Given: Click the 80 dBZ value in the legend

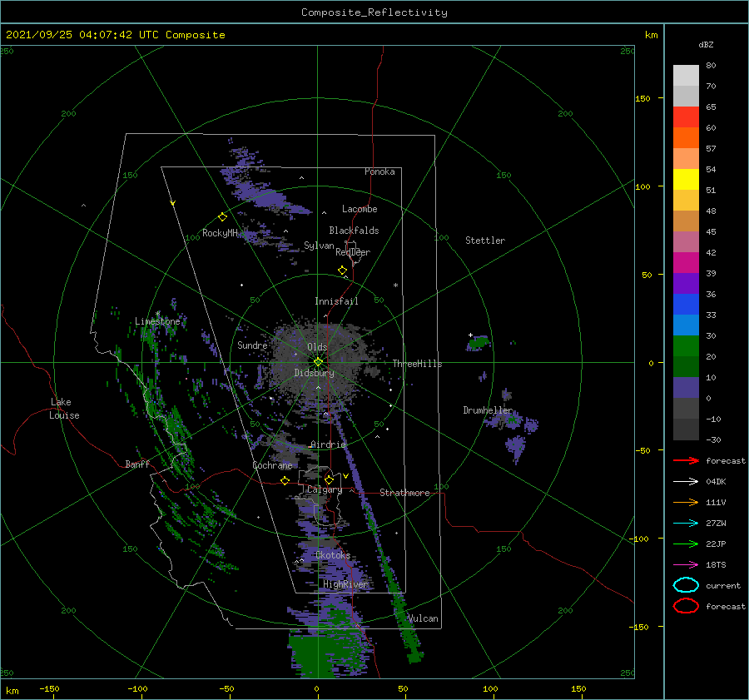Looking at the screenshot, I should [x=711, y=65].
